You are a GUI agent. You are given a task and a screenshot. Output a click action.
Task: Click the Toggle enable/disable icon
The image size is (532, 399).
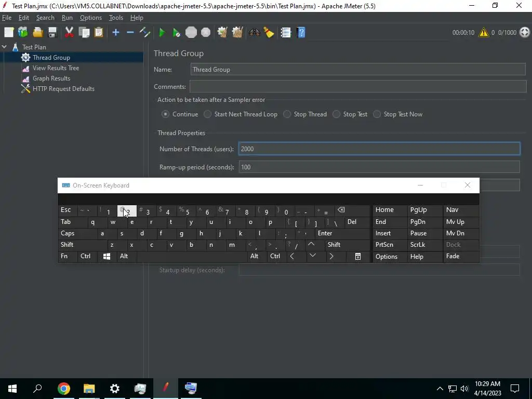[145, 33]
